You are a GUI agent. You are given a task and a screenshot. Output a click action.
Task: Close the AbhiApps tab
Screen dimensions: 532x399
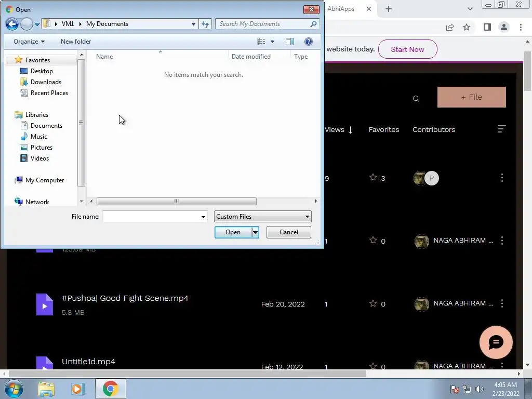[369, 9]
